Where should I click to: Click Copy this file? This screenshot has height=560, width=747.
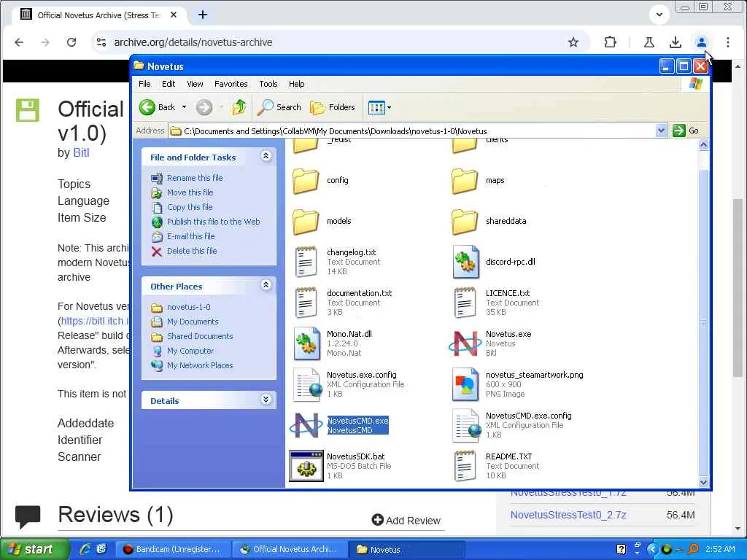point(190,207)
